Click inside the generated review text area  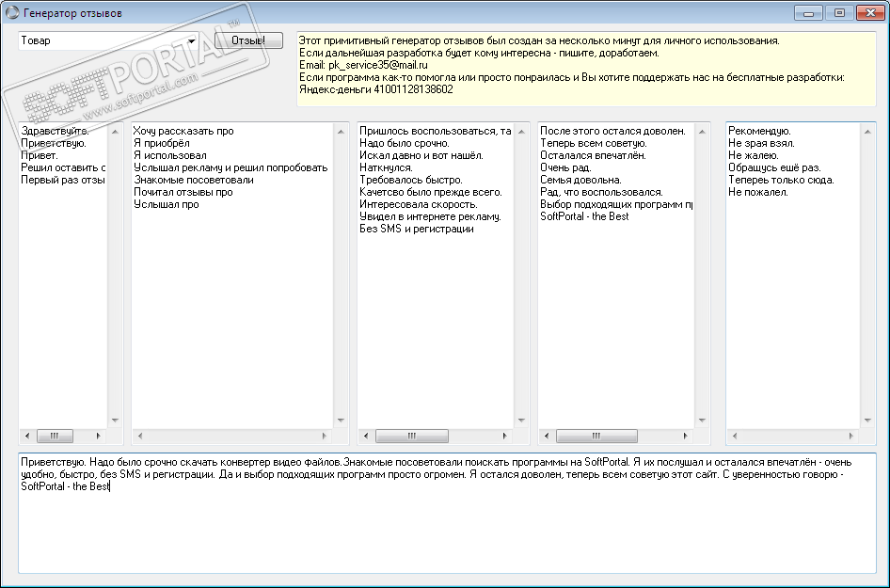coord(447,513)
